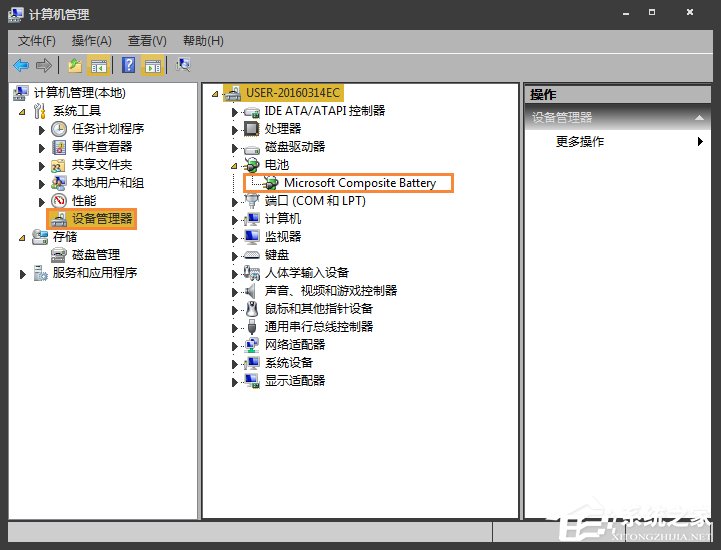The image size is (721, 550).
Task: Expand IDE ATA/ATAPI 控制器 node
Action: coord(235,112)
